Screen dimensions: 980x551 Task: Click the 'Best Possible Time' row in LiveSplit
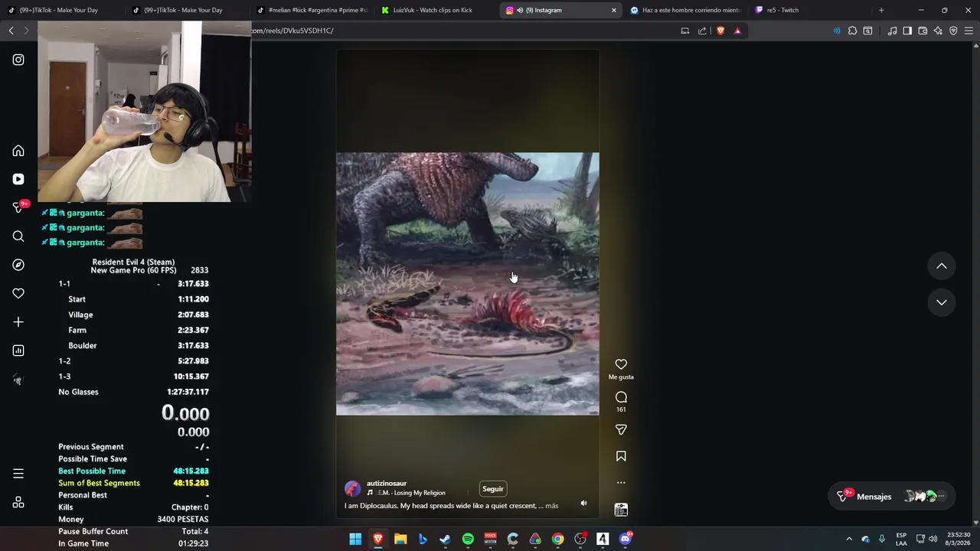click(133, 471)
